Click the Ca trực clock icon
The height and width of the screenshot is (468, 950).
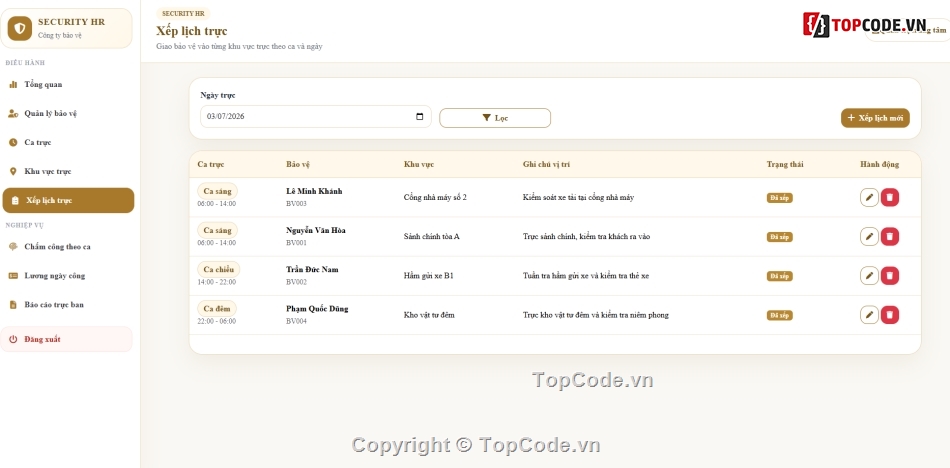pos(13,142)
